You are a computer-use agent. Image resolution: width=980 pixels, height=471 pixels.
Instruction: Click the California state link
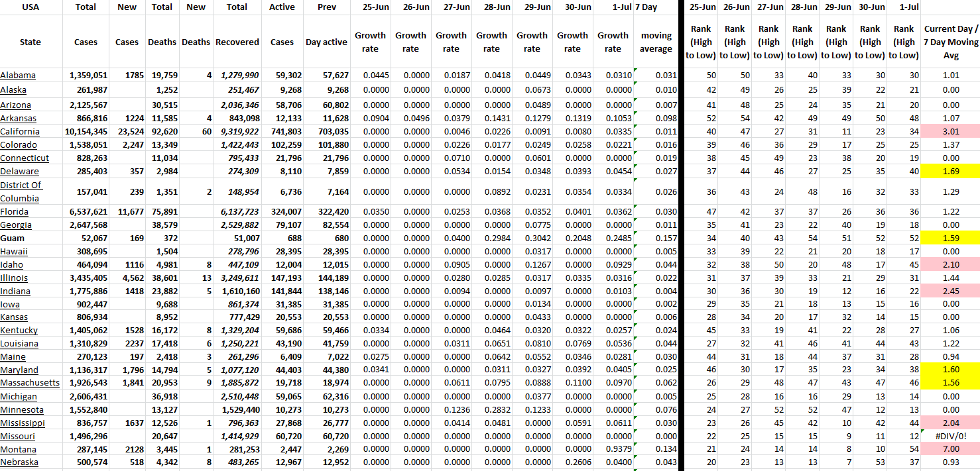click(x=21, y=132)
